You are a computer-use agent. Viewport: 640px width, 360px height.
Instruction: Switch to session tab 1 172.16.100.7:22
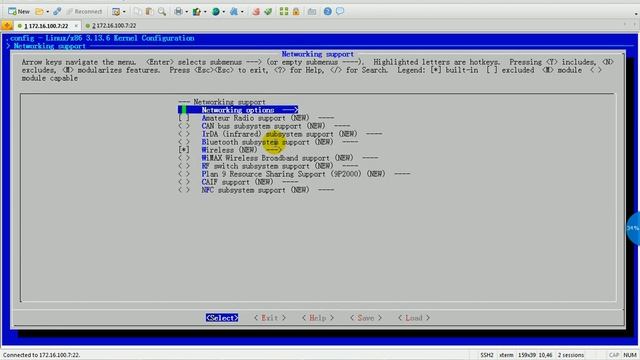click(x=46, y=26)
